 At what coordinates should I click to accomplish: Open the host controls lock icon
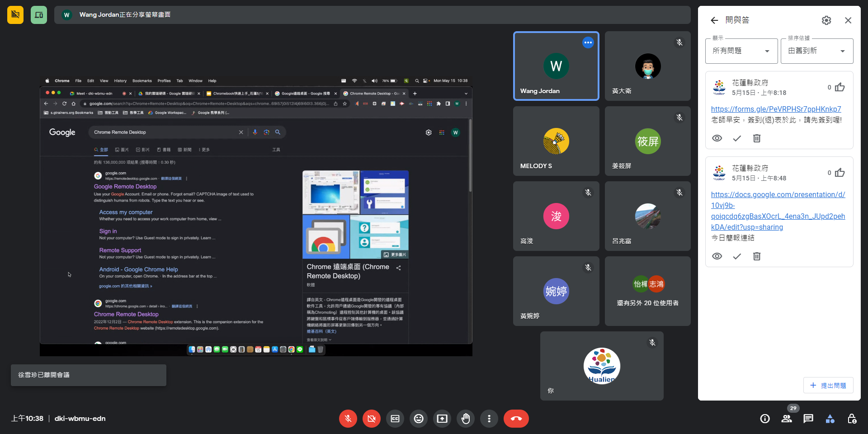point(852,419)
